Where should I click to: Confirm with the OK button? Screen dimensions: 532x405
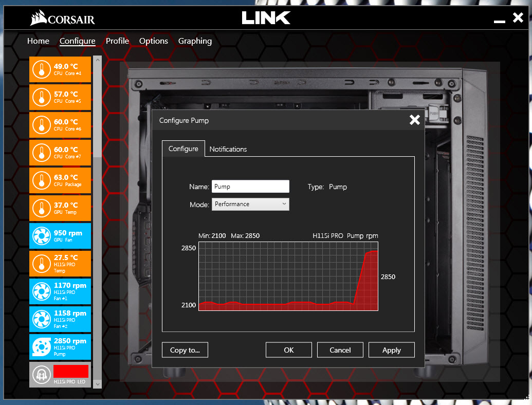[x=289, y=350]
